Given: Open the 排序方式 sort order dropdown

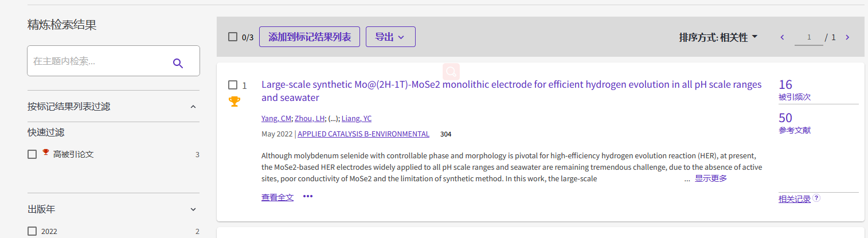Looking at the screenshot, I should [x=718, y=37].
